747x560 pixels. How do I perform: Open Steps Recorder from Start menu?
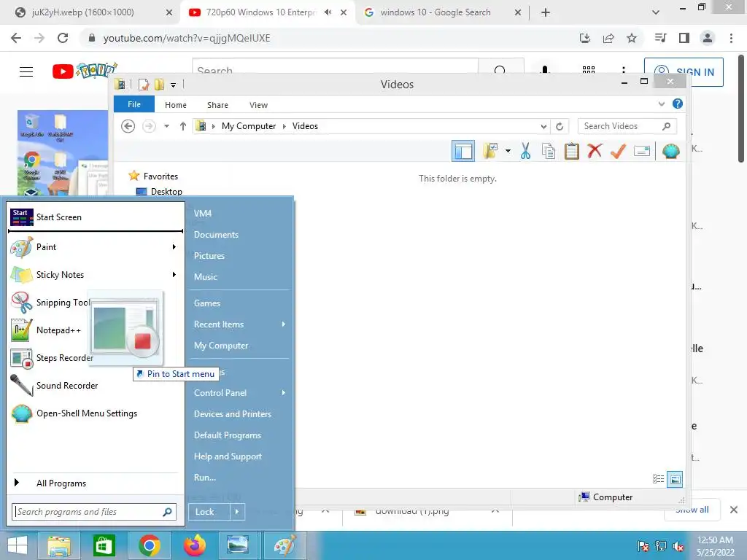click(x=52, y=358)
